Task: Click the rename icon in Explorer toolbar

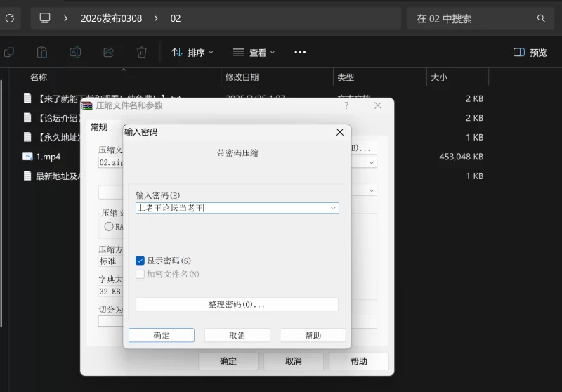Action: (75, 52)
